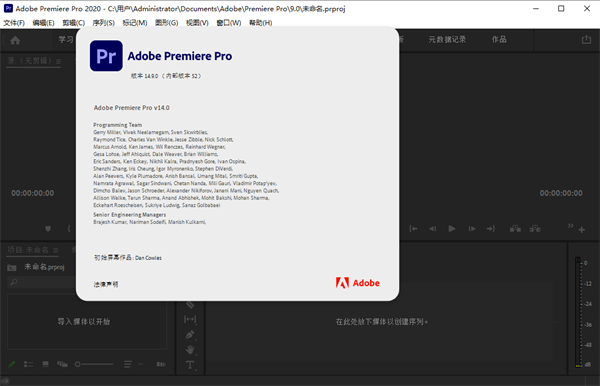Viewport: 600px width, 386px height.
Task: Click the Lift button icon
Action: 515,229
